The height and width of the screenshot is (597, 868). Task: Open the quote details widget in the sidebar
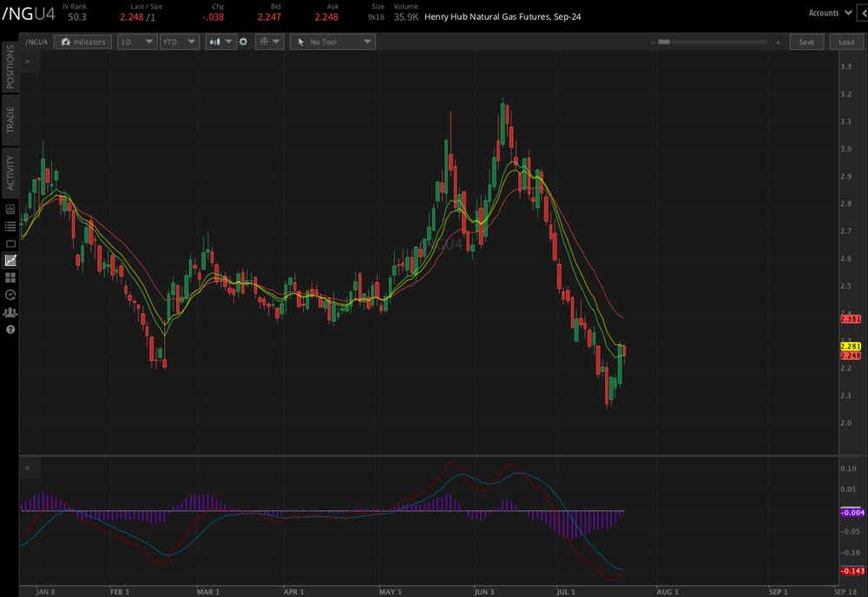coord(11,209)
